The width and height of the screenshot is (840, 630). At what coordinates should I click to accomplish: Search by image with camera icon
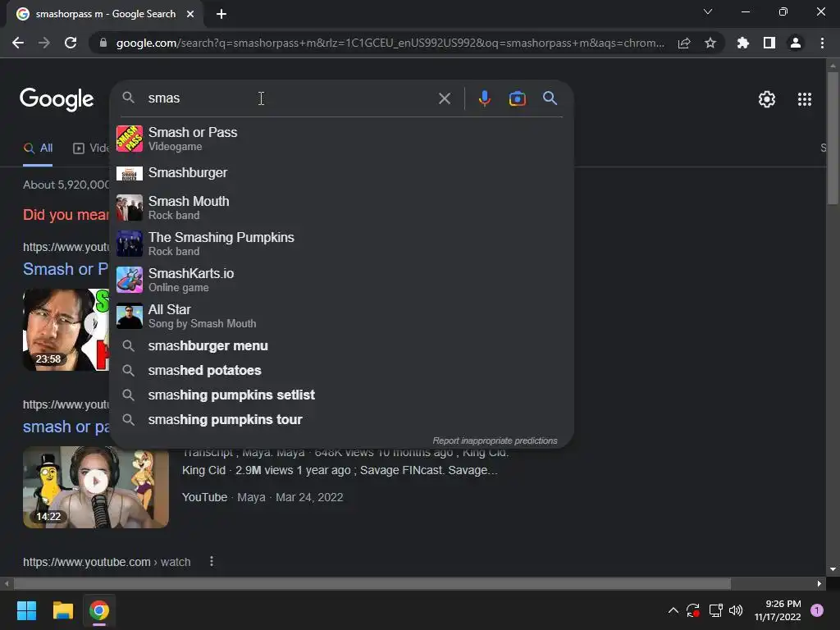[x=518, y=98]
